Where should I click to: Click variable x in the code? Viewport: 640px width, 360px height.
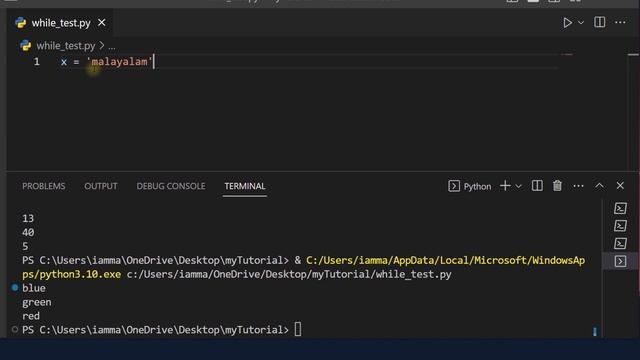[x=64, y=62]
